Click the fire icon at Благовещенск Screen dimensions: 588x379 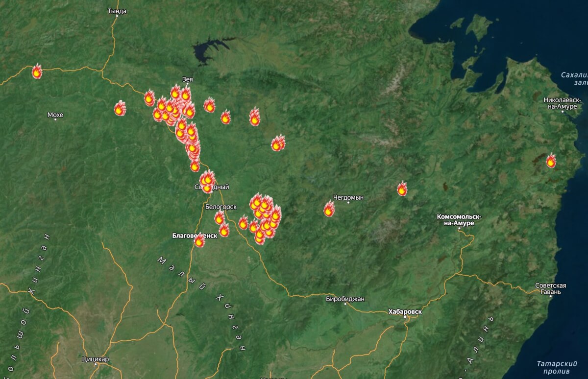(x=199, y=240)
